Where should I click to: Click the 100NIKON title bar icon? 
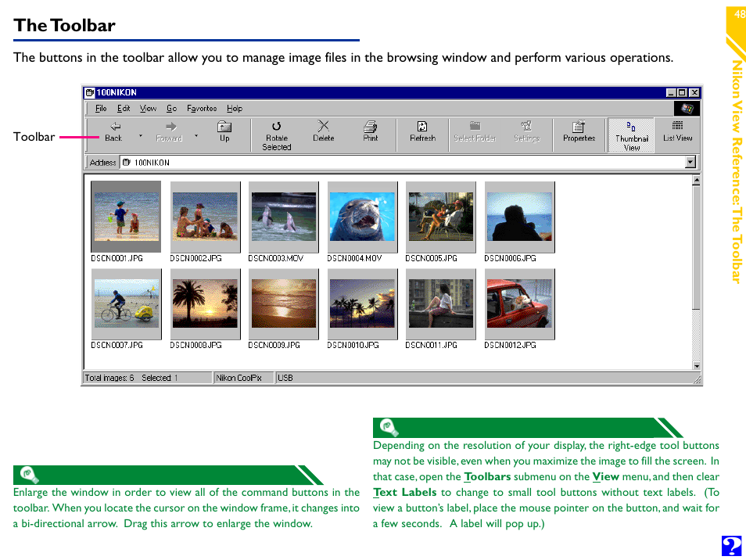[x=89, y=92]
